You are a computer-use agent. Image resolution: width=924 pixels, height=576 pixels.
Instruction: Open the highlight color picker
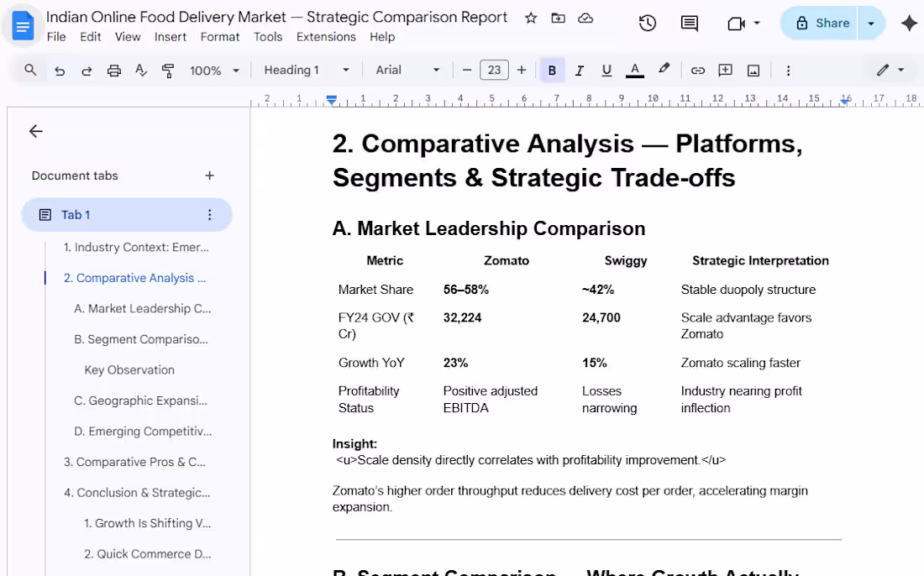664,70
